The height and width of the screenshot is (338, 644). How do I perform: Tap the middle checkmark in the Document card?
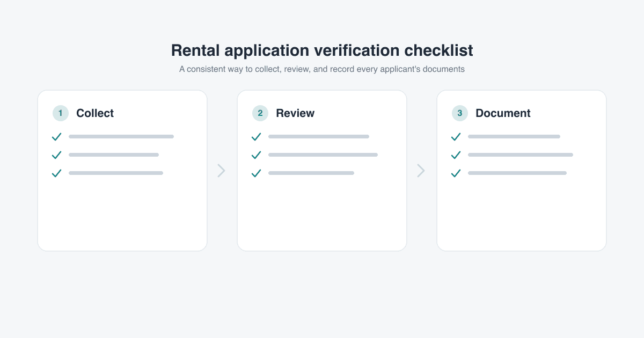click(456, 155)
